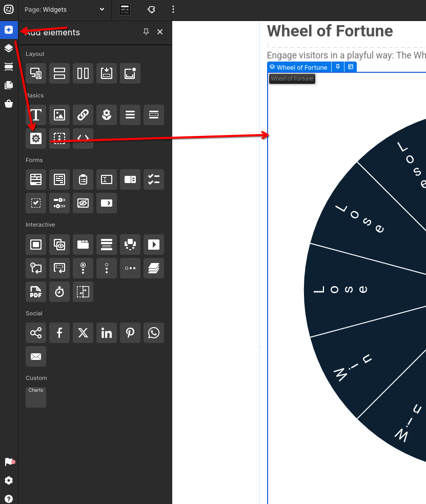Insert the code embed element
Viewport: 426px width, 504px height.
[x=83, y=138]
